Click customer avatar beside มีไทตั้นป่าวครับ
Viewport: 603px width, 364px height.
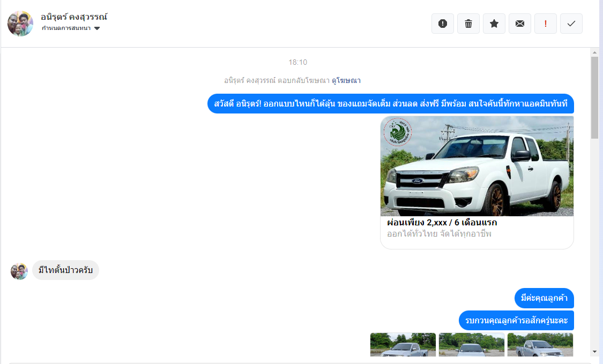click(19, 271)
